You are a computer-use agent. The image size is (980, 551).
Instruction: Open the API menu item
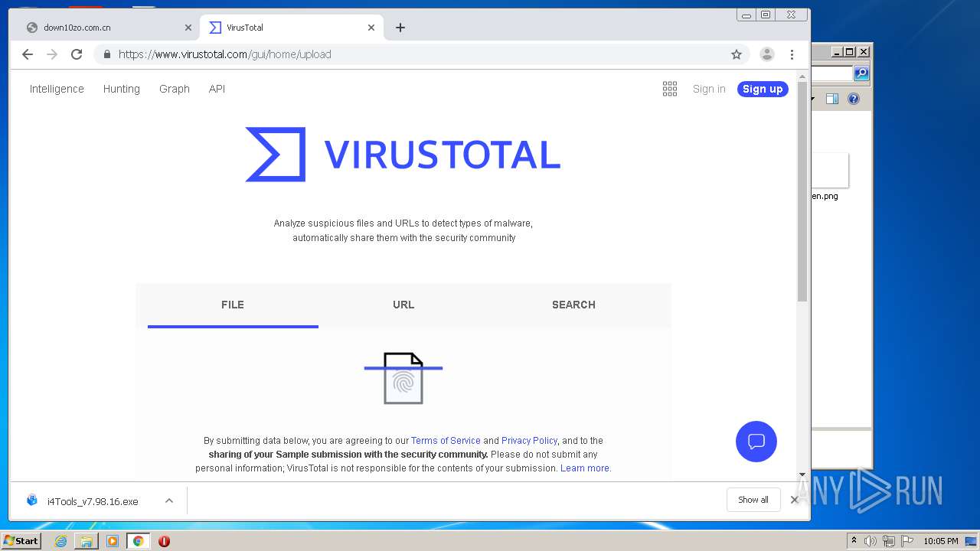[x=217, y=89]
